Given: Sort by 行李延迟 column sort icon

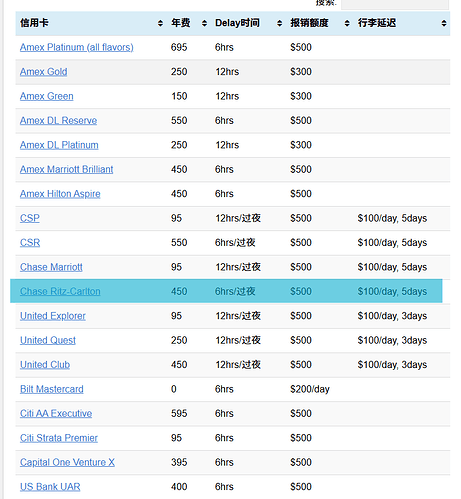Looking at the screenshot, I should tap(444, 23).
